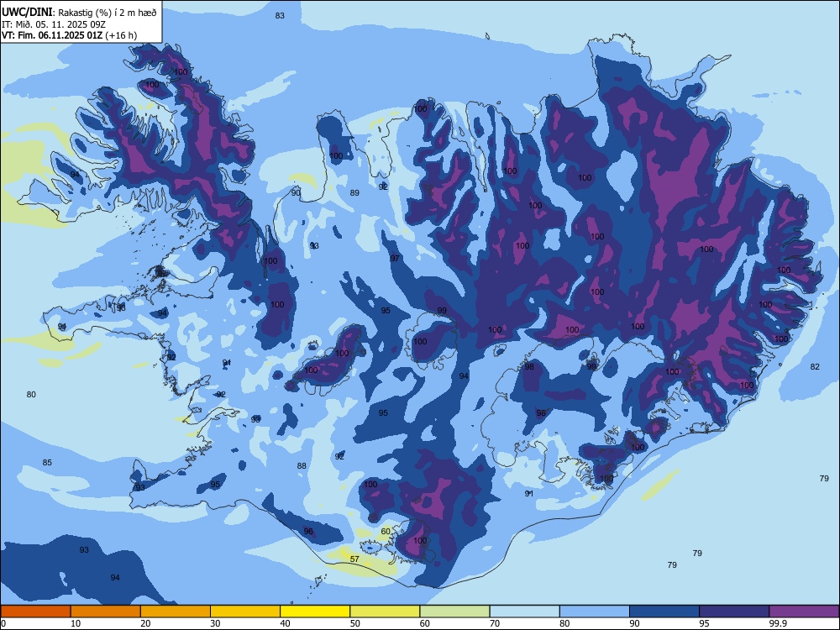The height and width of the screenshot is (630, 840).
Task: Click the '83' humidity value over the sea
Action: pos(280,15)
